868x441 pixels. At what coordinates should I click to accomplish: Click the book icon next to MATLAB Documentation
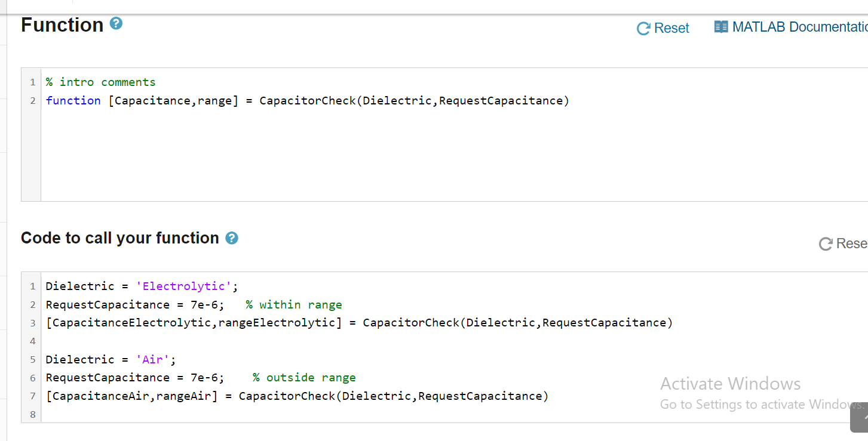720,26
